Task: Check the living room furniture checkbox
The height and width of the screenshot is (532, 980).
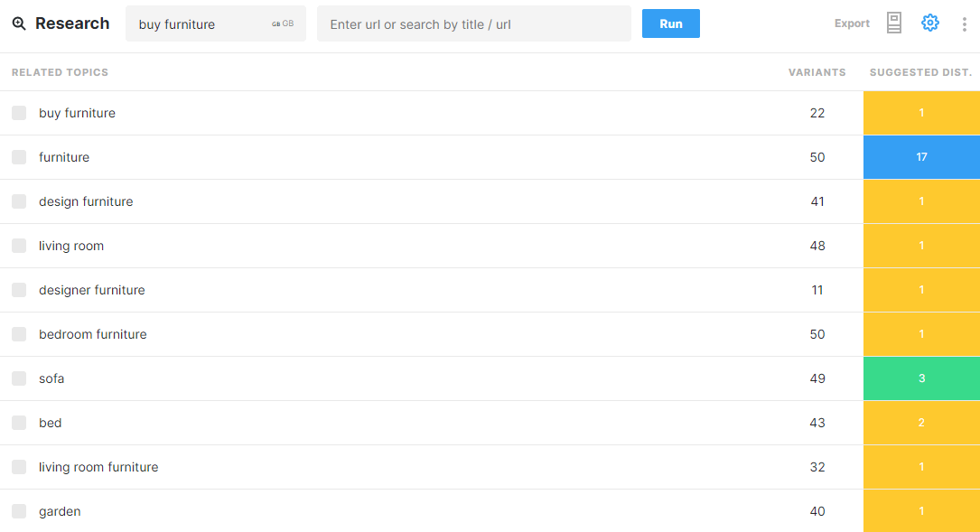Action: click(19, 467)
